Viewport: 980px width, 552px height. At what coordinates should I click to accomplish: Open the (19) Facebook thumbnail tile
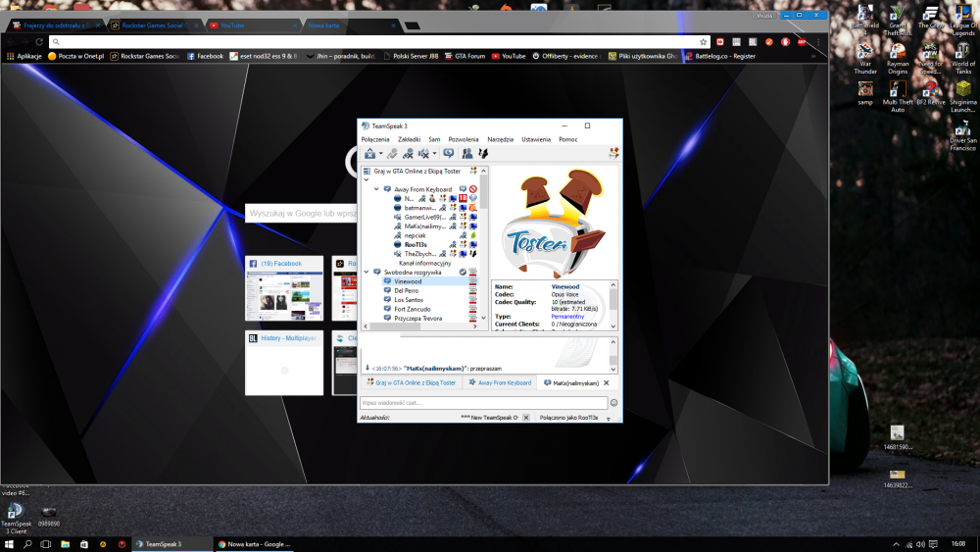[x=284, y=288]
